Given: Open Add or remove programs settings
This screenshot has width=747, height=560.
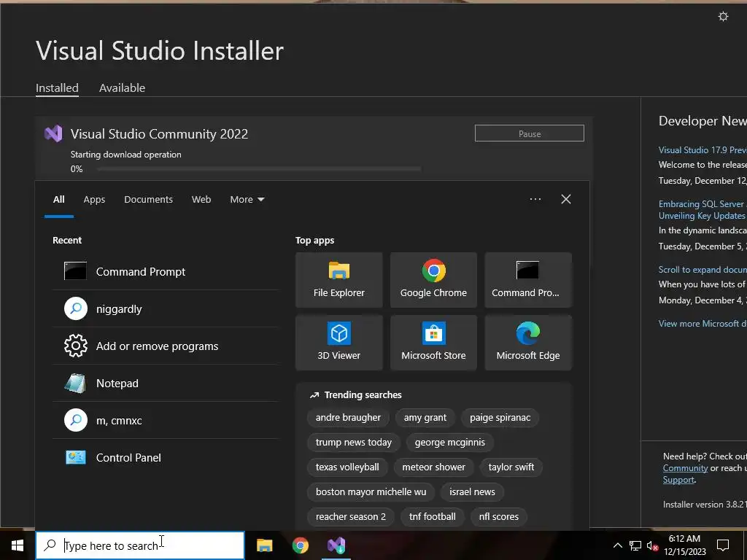Looking at the screenshot, I should pos(166,346).
